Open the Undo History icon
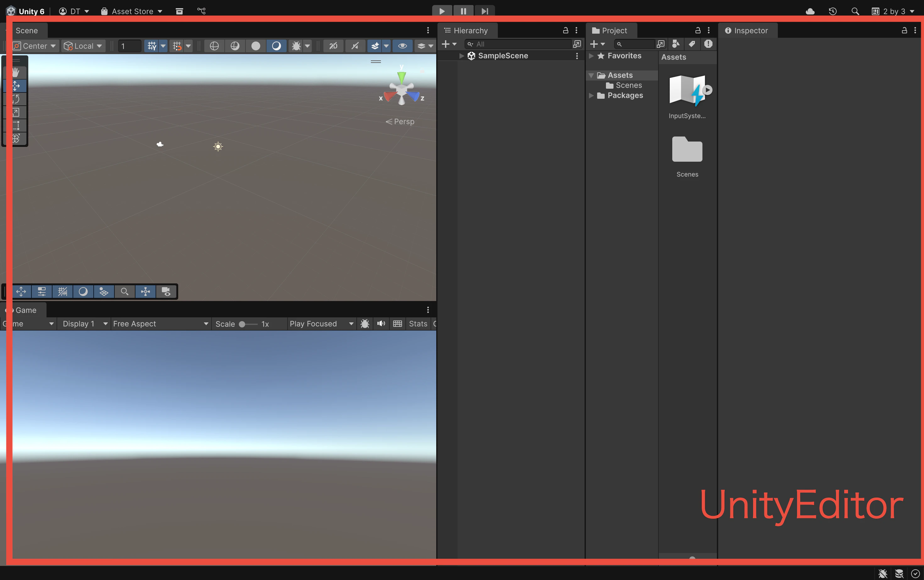Viewport: 924px width, 580px height. coord(833,12)
